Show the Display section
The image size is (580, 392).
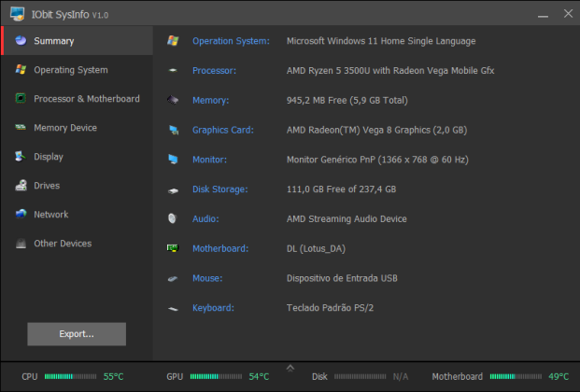77,157
